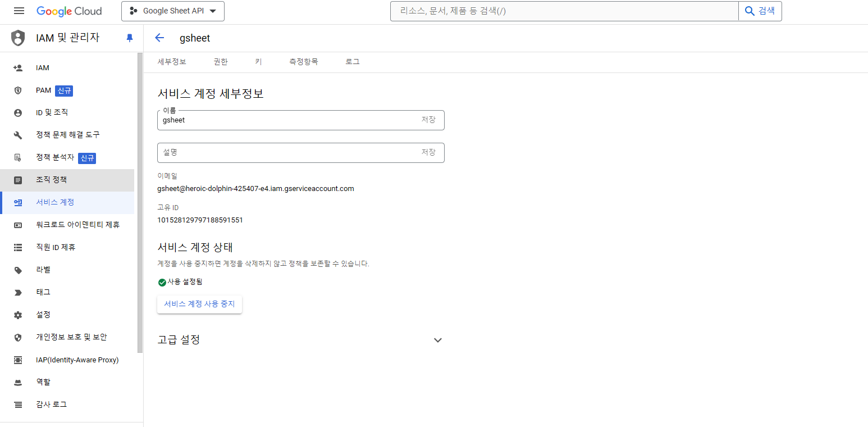Click the 조직 정책 list icon
868x427 pixels.
18,180
